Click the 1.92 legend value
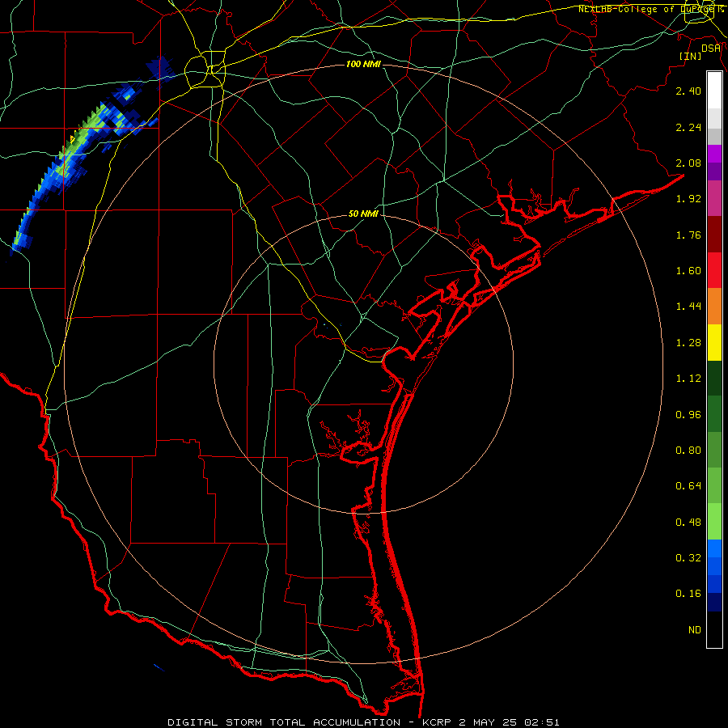The width and height of the screenshot is (728, 728). [x=688, y=199]
